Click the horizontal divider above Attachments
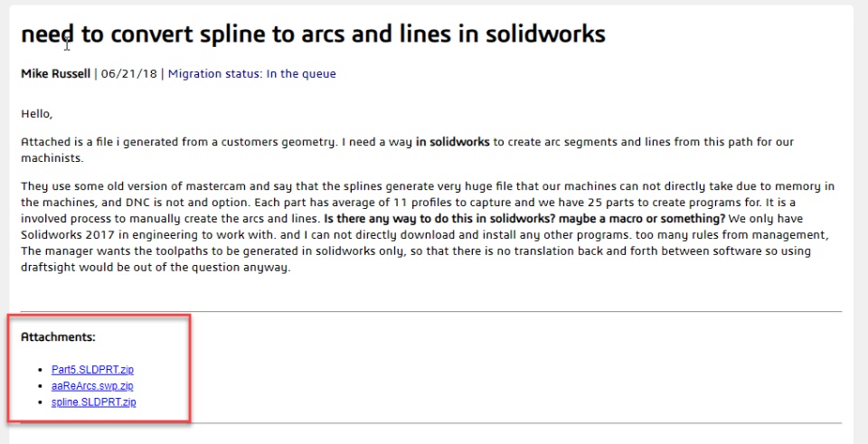The width and height of the screenshot is (868, 444). pos(430,312)
